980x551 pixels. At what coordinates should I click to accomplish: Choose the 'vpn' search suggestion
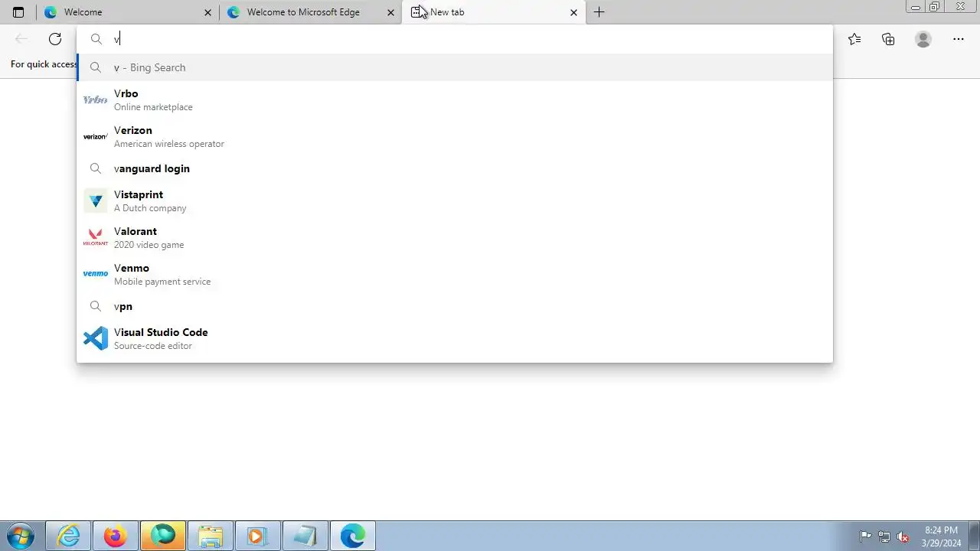pyautogui.click(x=455, y=306)
